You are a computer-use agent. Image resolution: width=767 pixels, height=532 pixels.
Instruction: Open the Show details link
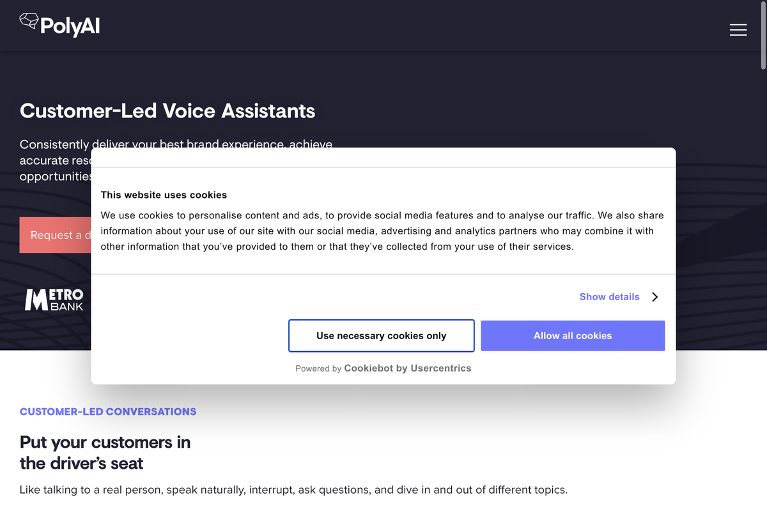[609, 297]
